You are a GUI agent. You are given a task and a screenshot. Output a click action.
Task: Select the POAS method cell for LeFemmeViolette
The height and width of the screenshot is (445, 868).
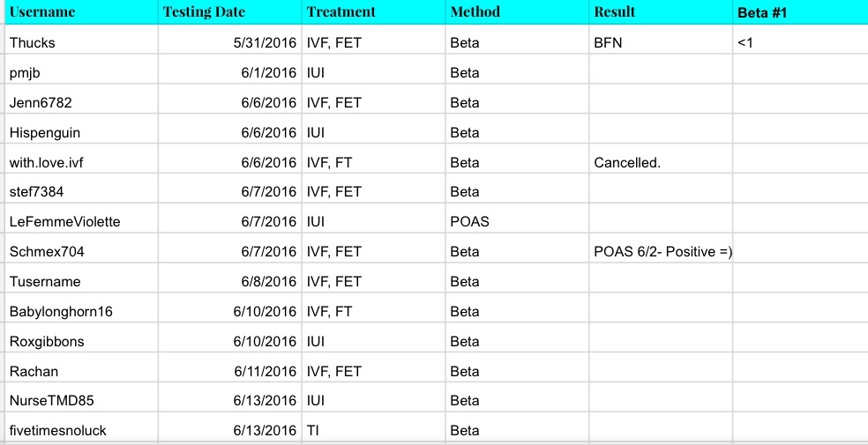pos(469,222)
